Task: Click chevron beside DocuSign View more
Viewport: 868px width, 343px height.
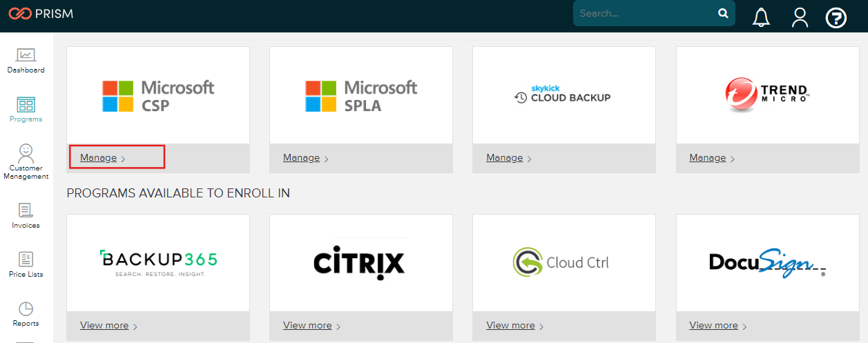Action: click(744, 327)
